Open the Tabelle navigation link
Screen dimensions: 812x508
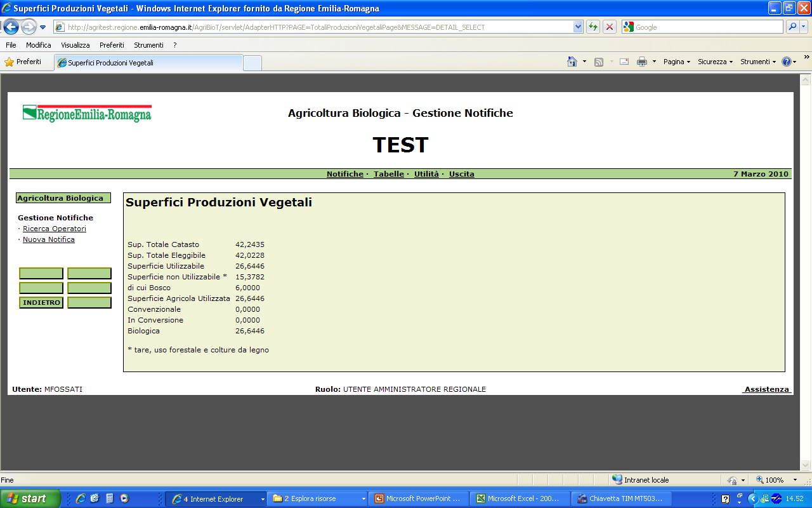[389, 174]
